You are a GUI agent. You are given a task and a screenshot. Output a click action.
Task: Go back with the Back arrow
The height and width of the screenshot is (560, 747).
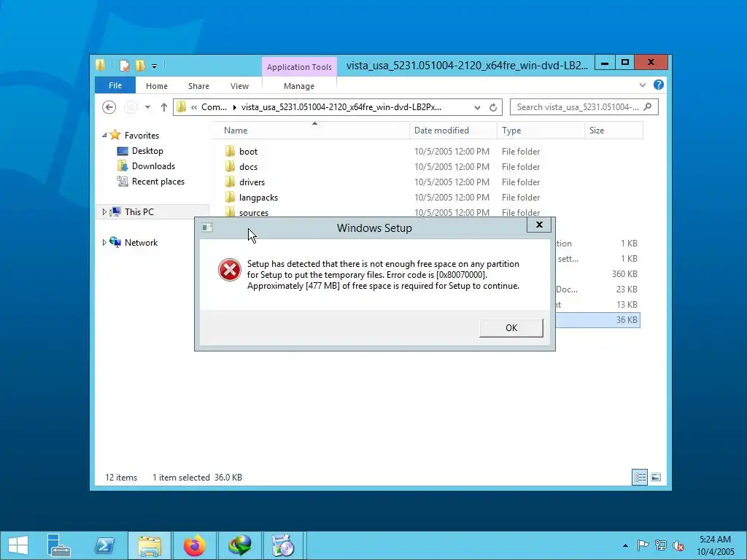[109, 107]
